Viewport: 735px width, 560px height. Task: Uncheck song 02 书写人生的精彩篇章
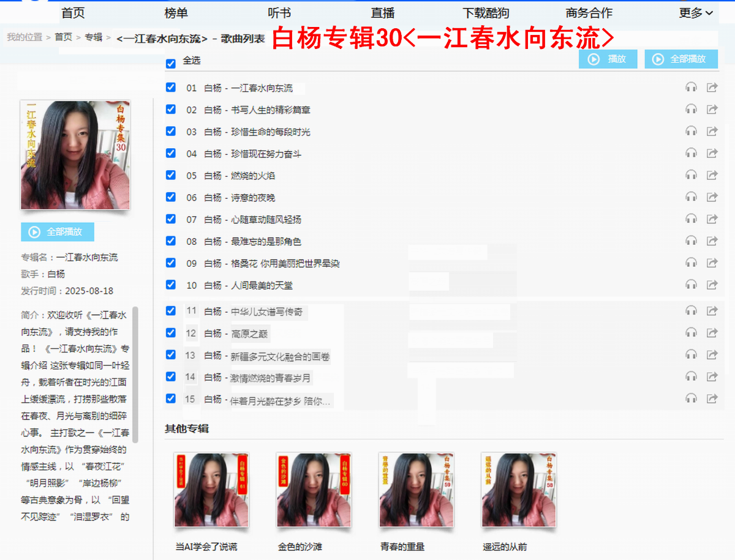(x=171, y=110)
